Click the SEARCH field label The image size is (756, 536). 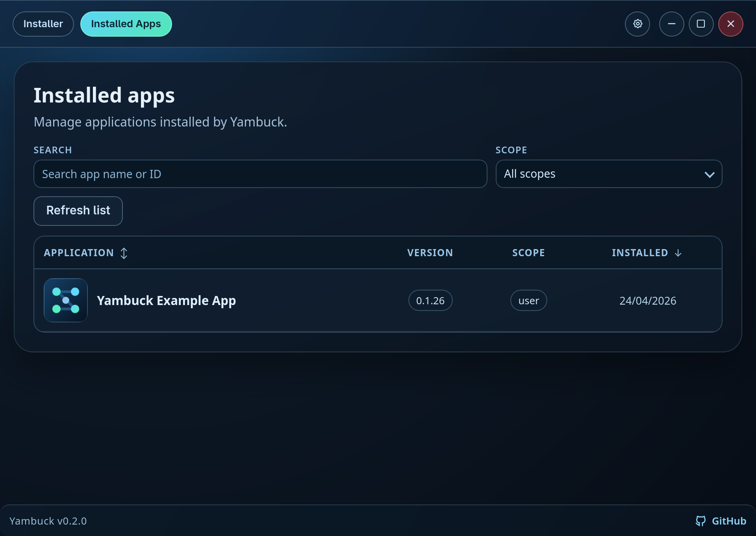[x=53, y=150]
